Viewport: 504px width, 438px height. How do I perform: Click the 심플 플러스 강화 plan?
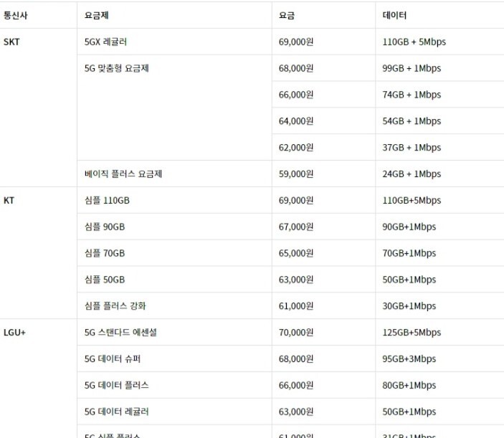pyautogui.click(x=115, y=306)
